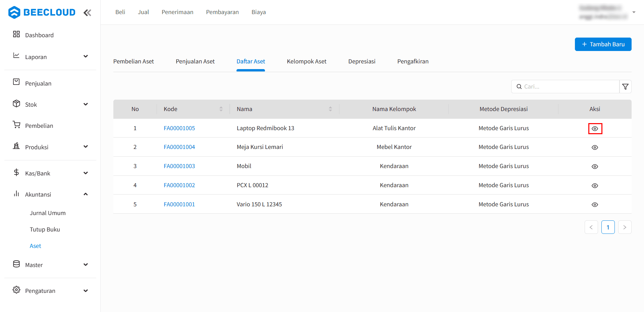Screen dimensions: 644x312
Task: Open Penjualan from the sidebar
Action: (38, 84)
